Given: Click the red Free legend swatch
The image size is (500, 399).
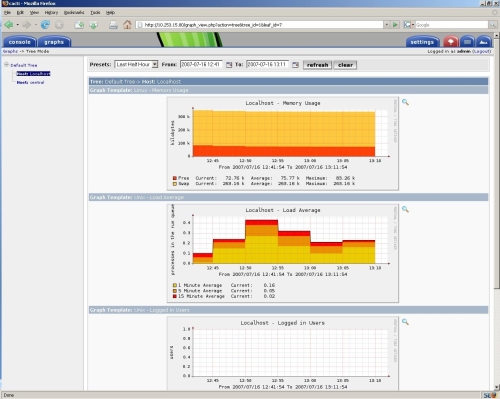Looking at the screenshot, I should pos(175,178).
